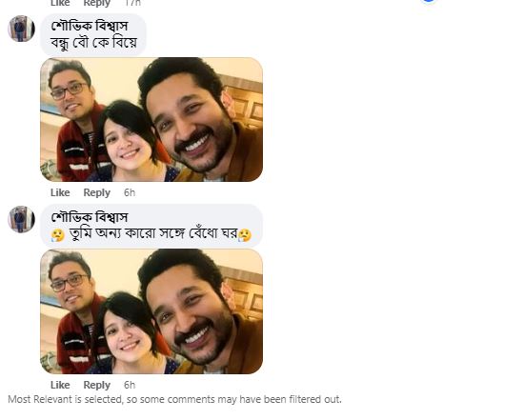Viewport: 523px width, 420px height.
Task: Click the partially visible blue reaction icon
Action: coord(429,1)
